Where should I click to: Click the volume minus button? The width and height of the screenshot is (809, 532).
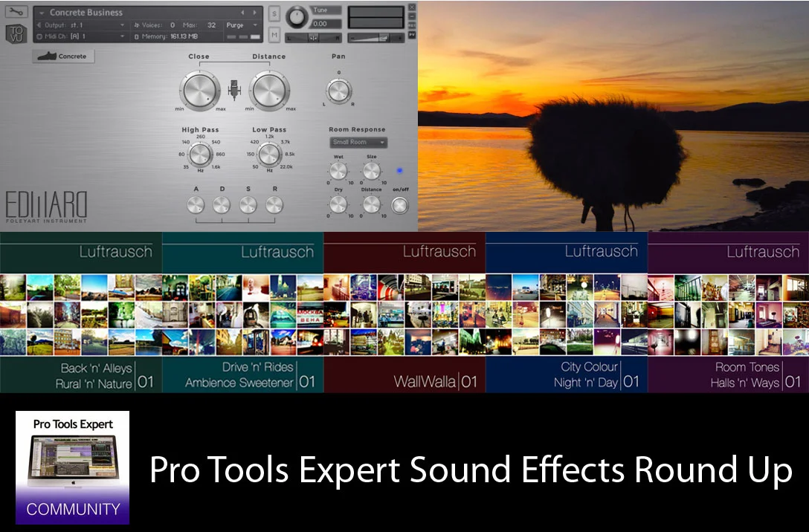(352, 38)
